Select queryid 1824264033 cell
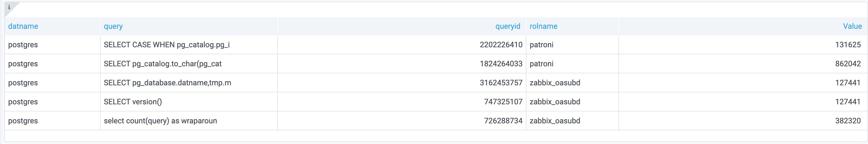868x144 pixels. click(x=501, y=64)
